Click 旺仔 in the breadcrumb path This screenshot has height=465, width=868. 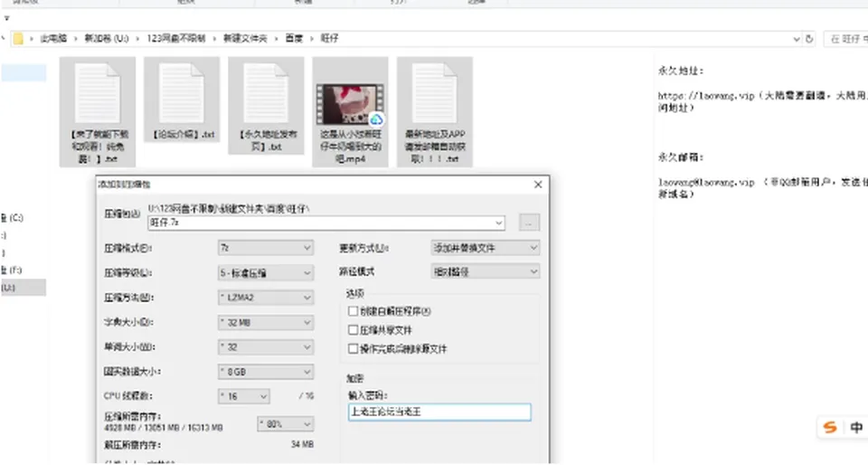tap(329, 39)
